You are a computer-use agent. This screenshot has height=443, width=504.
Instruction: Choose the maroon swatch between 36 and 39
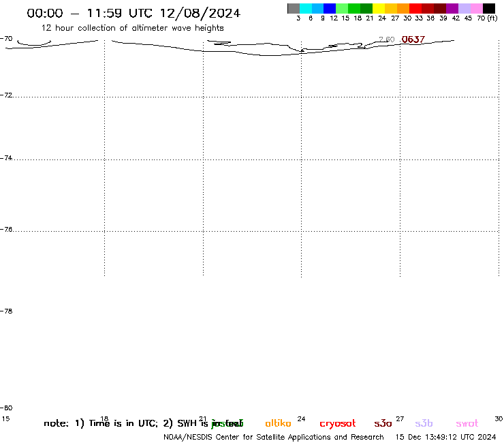pos(440,8)
